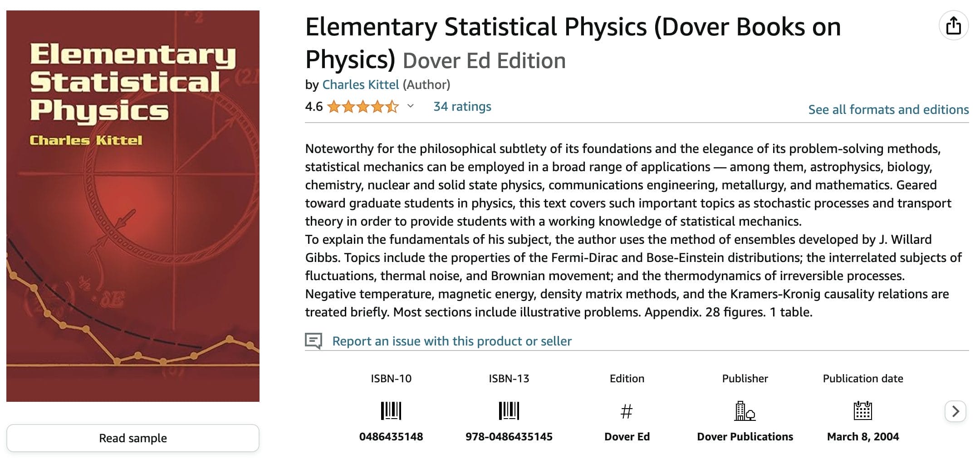Click the 4.6 rating number

[x=314, y=107]
